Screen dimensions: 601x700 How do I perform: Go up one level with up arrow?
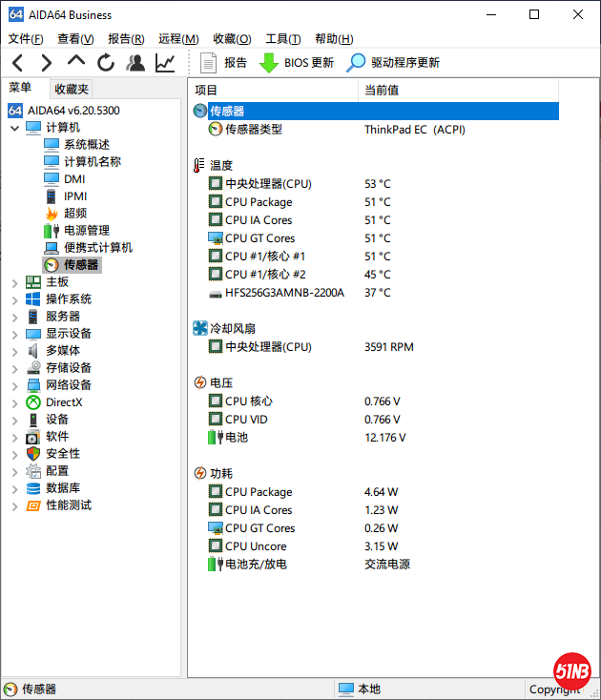click(76, 63)
